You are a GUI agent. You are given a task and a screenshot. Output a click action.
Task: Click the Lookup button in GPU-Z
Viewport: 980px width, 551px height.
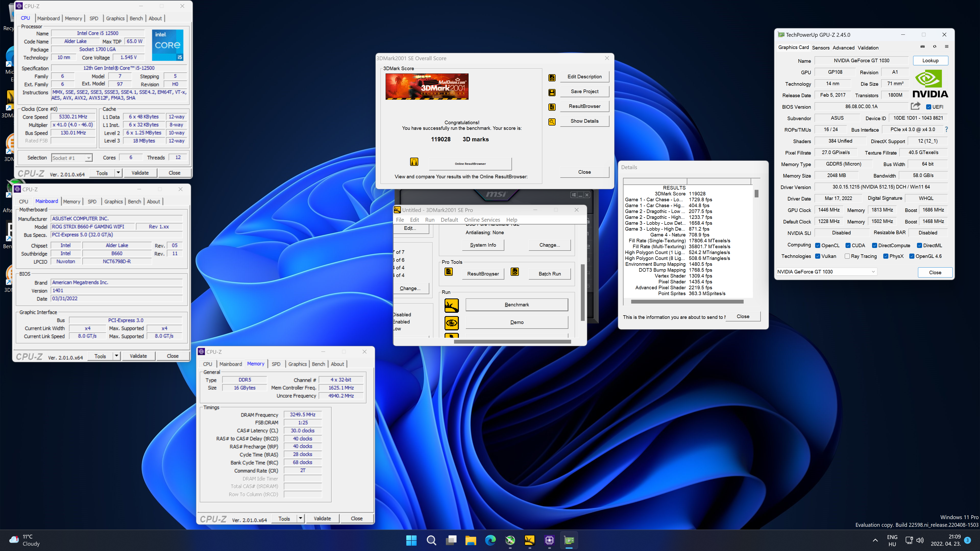[930, 60]
